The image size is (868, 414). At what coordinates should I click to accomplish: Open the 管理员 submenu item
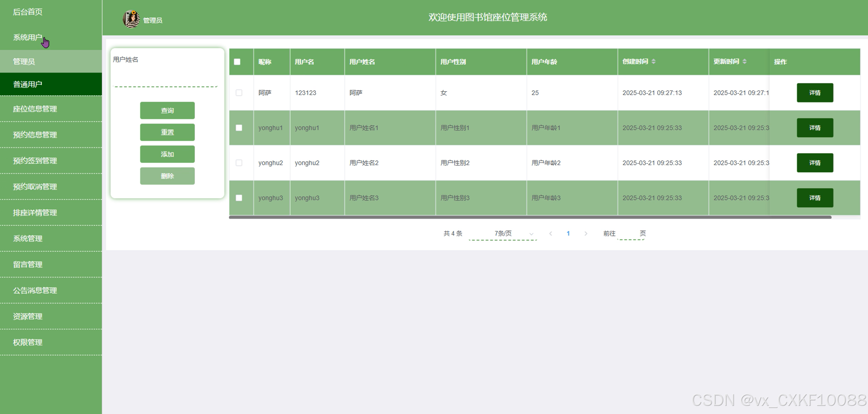coord(24,62)
